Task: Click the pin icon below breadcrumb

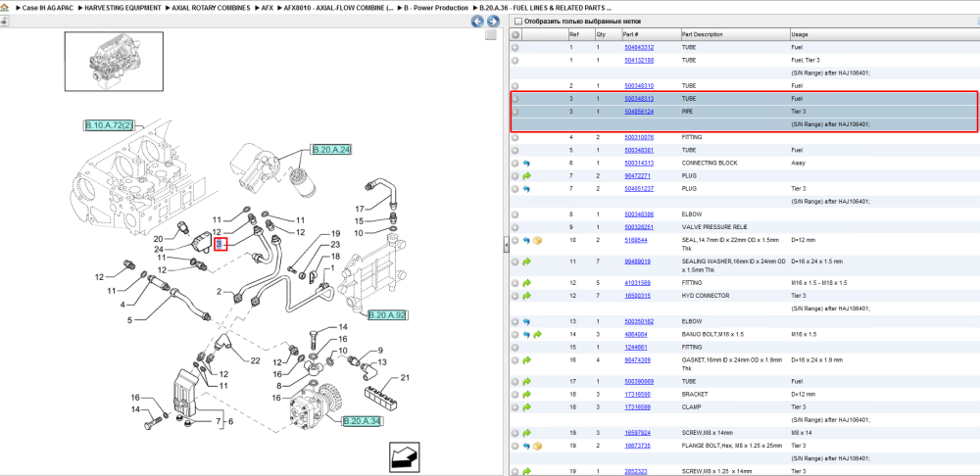Action: (4, 22)
